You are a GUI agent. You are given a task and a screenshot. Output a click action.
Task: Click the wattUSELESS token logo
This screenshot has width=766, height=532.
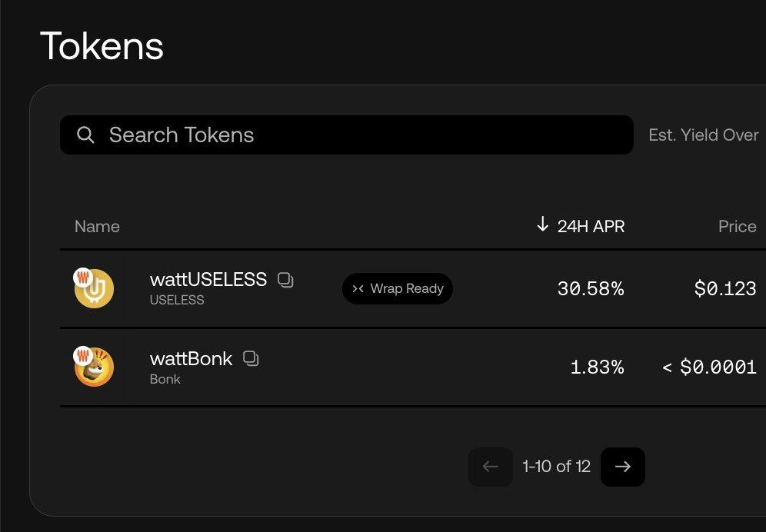point(94,288)
